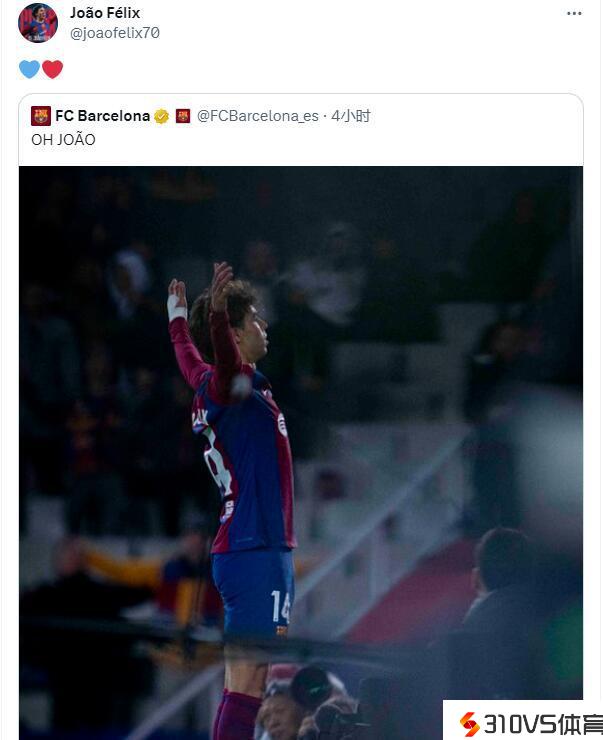This screenshot has height=740, width=603.
Task: Click the 4小时 timestamp
Action: click(351, 116)
